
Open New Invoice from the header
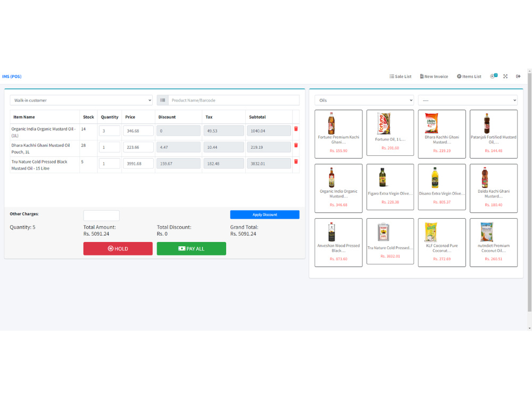434,76
